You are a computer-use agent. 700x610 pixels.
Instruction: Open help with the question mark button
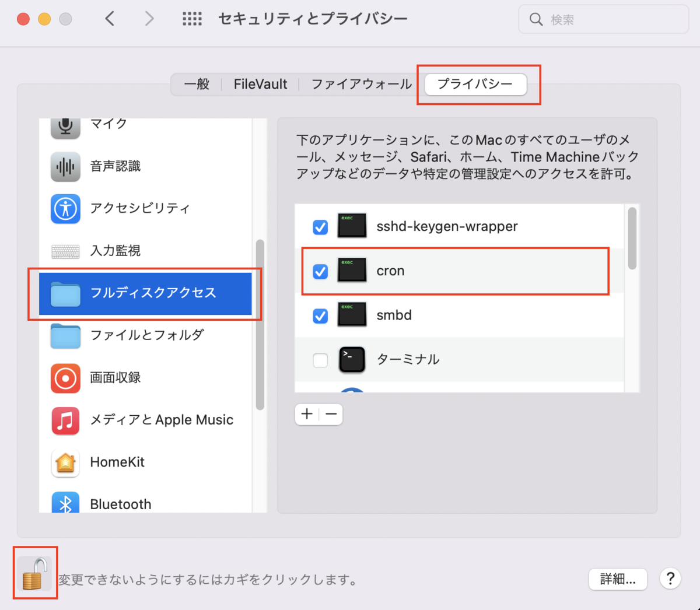click(x=671, y=579)
